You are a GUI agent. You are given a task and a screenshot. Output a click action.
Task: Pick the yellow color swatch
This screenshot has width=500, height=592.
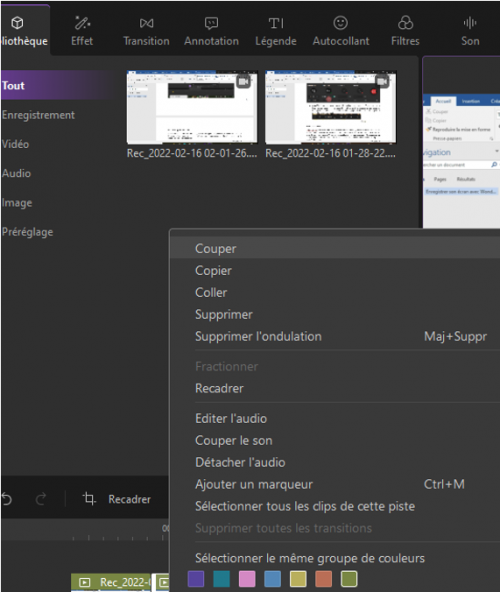point(298,578)
